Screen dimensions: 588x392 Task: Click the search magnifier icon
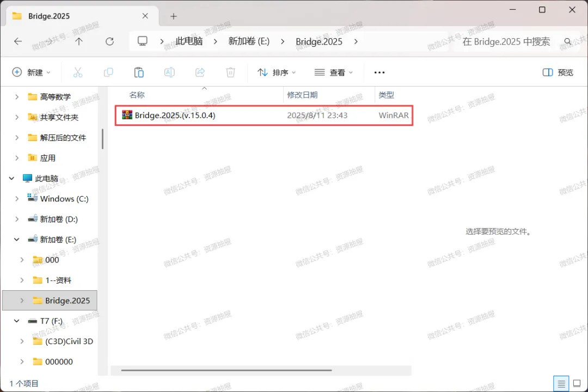(568, 41)
